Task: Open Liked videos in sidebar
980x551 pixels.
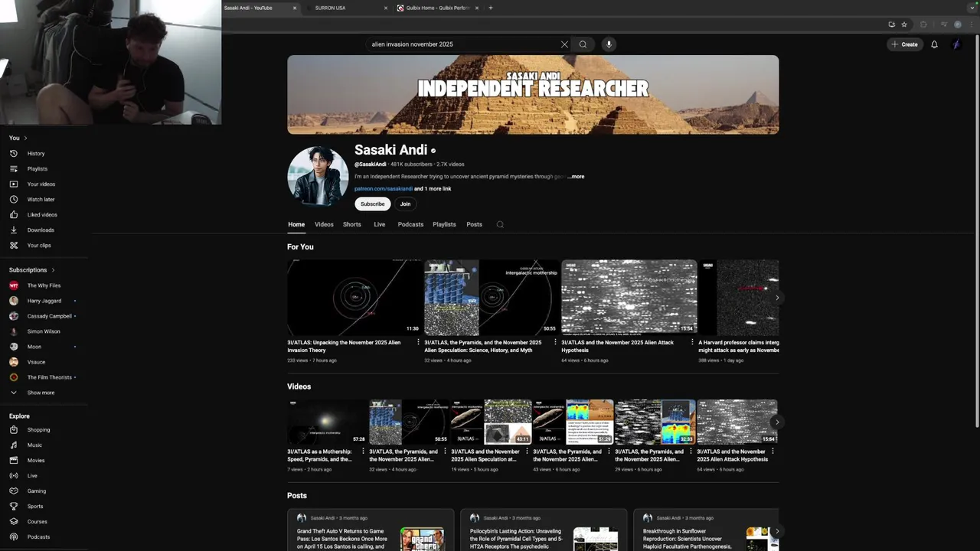Action: coord(43,214)
